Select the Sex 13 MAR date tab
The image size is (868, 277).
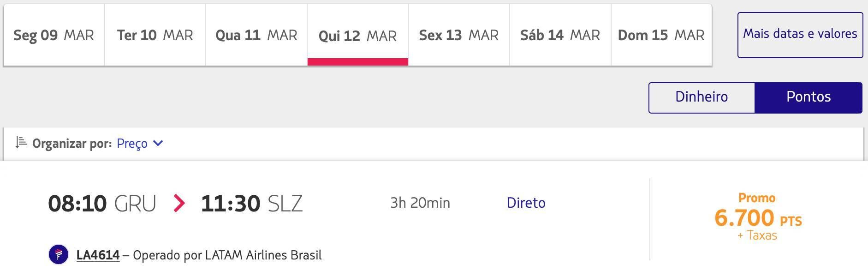[459, 35]
